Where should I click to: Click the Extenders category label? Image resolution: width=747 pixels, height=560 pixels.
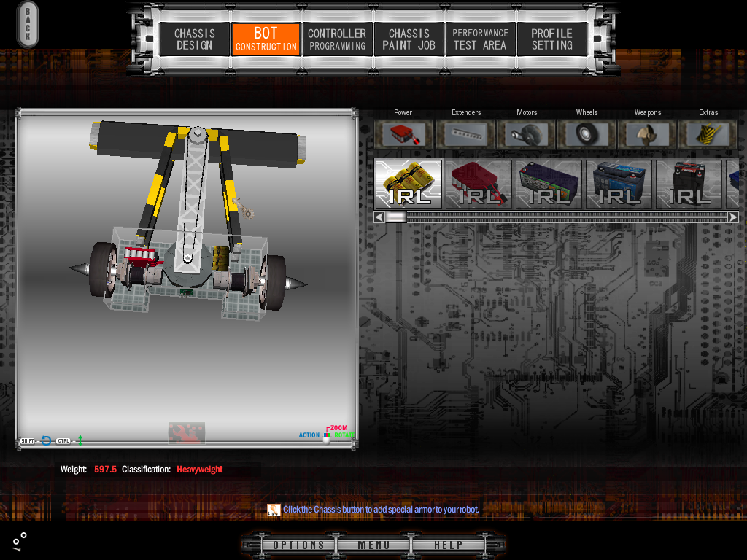466,112
